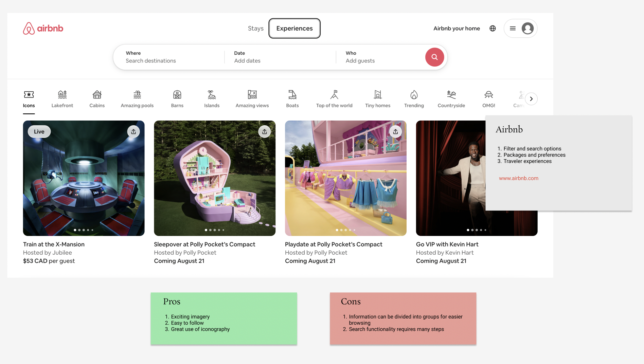Click the Airbnb logo
Image resolution: width=644 pixels, height=364 pixels.
coord(43,29)
